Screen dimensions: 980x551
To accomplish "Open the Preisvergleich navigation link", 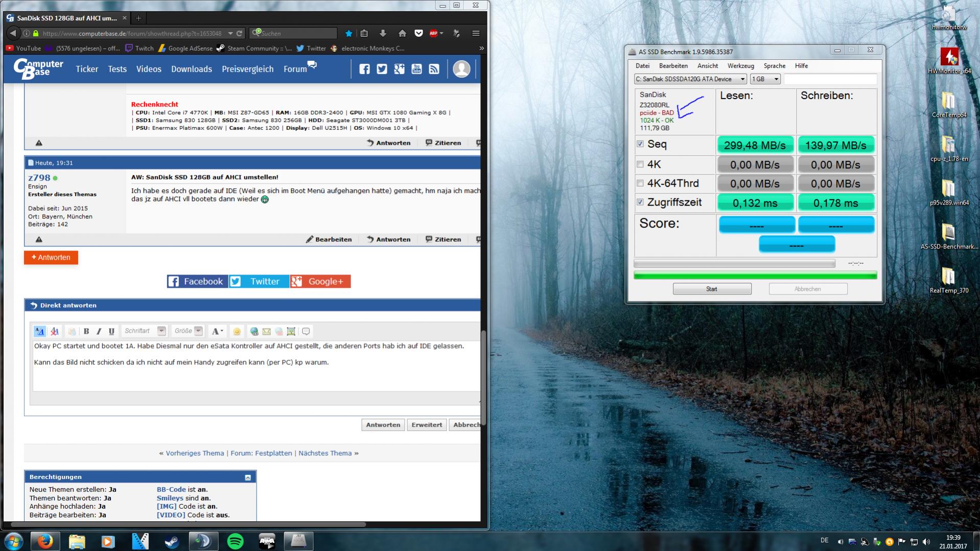I will pos(247,69).
